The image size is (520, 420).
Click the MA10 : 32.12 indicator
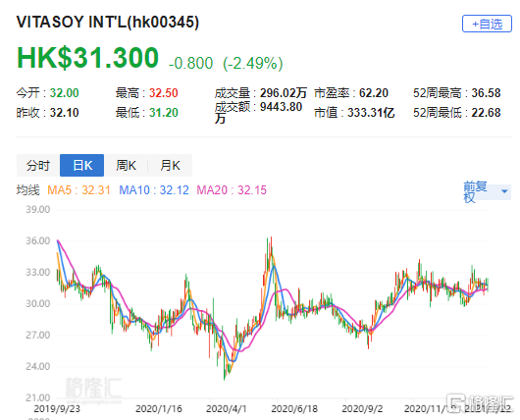(x=154, y=190)
